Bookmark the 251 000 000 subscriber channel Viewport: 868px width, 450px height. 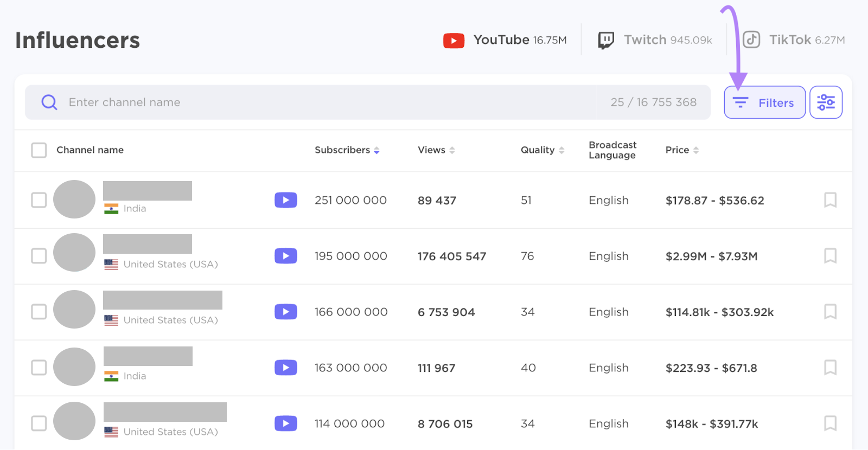pyautogui.click(x=830, y=200)
